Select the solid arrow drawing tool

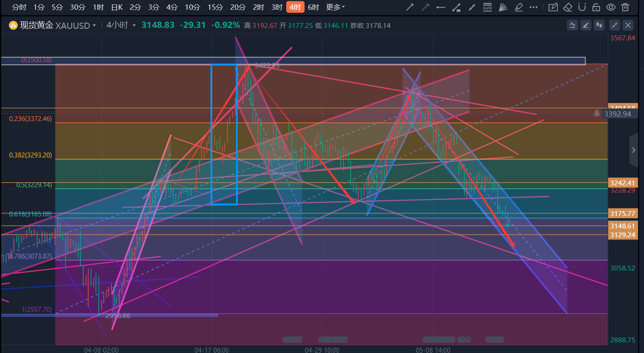tap(410, 7)
